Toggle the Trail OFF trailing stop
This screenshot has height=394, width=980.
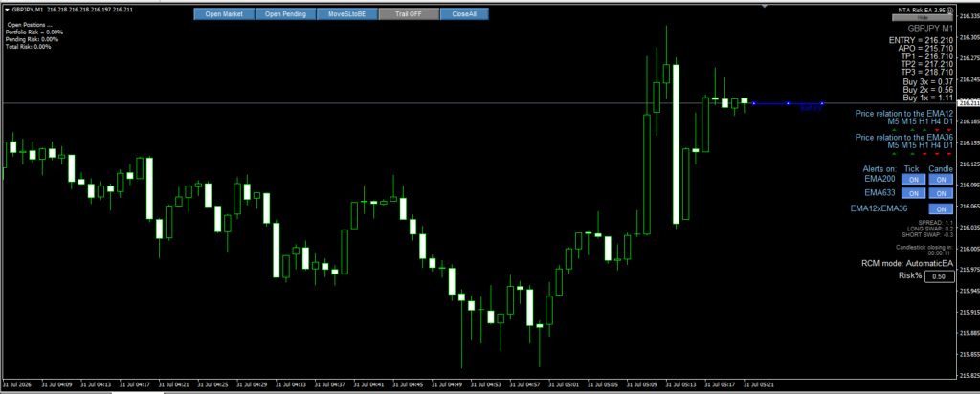click(x=409, y=13)
